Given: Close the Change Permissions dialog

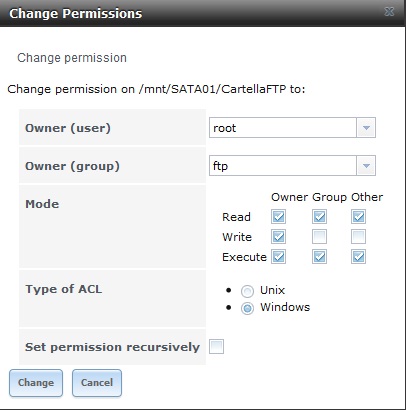Looking at the screenshot, I should tap(389, 12).
